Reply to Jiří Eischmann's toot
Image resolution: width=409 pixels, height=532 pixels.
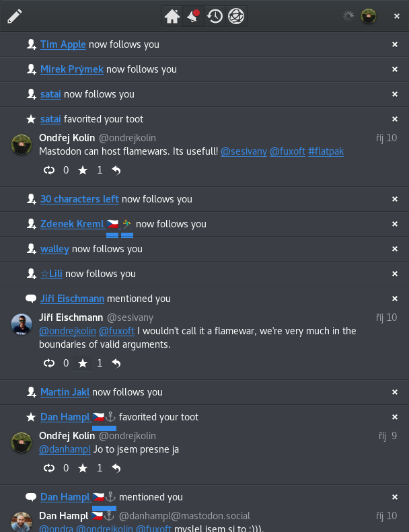116,363
